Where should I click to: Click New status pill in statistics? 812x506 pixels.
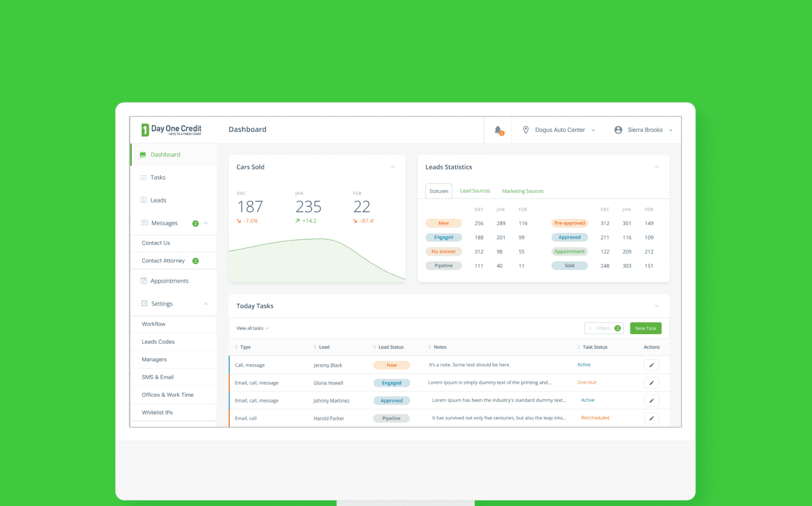pyautogui.click(x=444, y=223)
